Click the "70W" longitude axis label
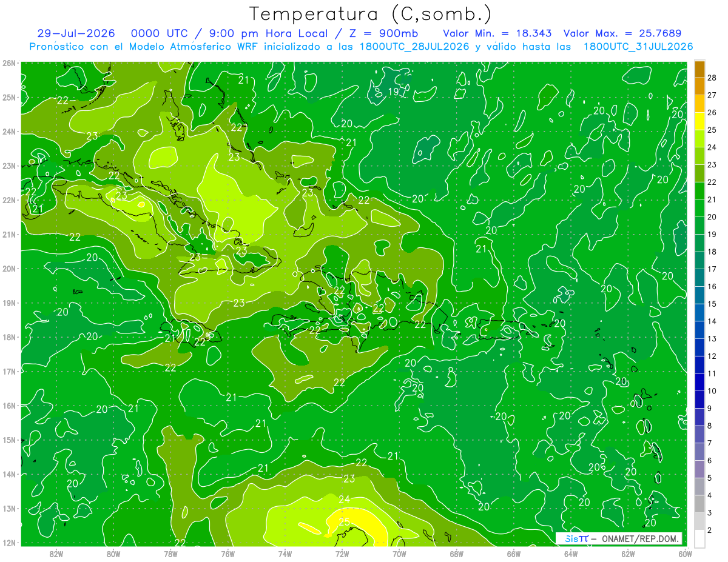Viewport: 728px width, 562px height. click(399, 554)
